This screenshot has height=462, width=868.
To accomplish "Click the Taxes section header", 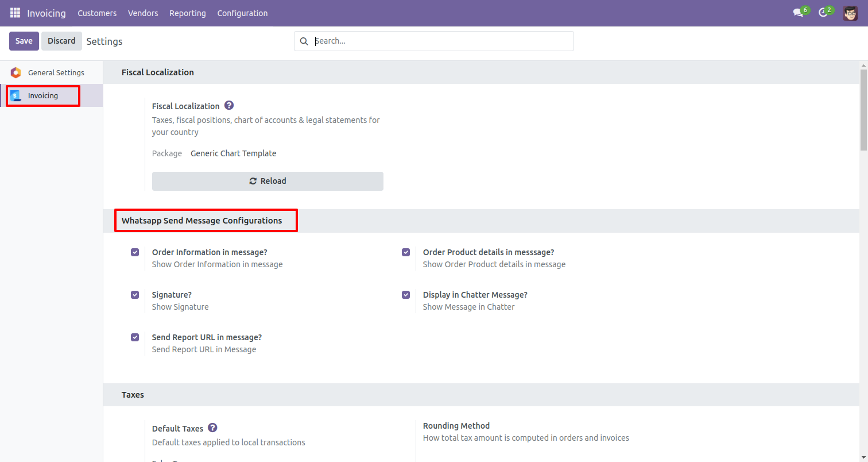I will click(133, 395).
